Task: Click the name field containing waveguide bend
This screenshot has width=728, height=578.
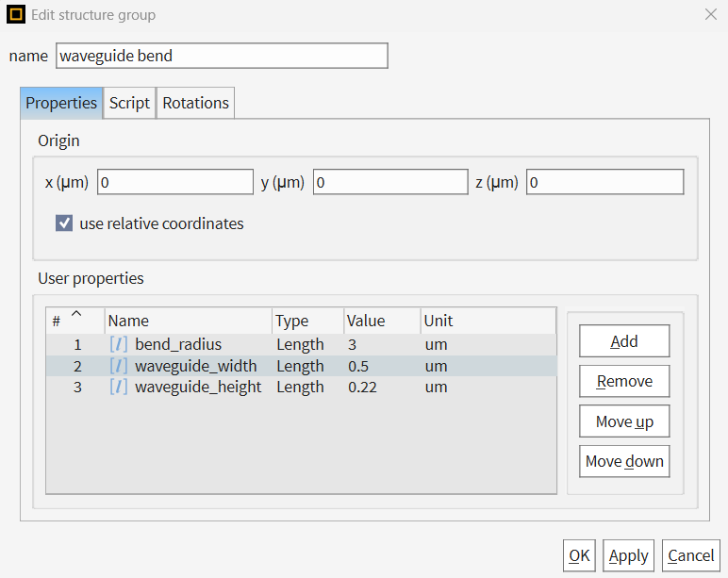Action: [222, 56]
